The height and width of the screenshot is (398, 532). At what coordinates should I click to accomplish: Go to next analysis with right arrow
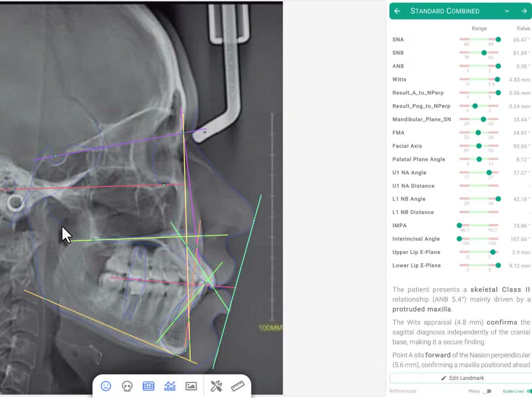[524, 11]
